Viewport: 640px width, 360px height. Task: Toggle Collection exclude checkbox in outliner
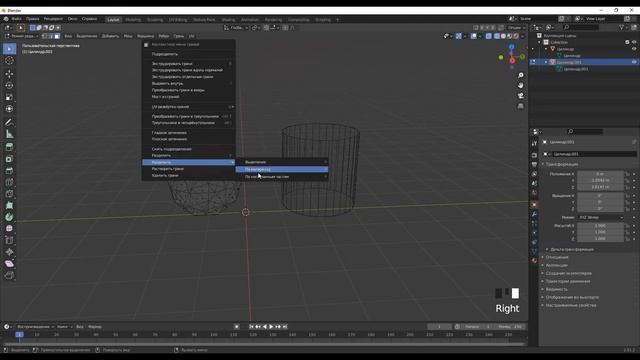(627, 42)
